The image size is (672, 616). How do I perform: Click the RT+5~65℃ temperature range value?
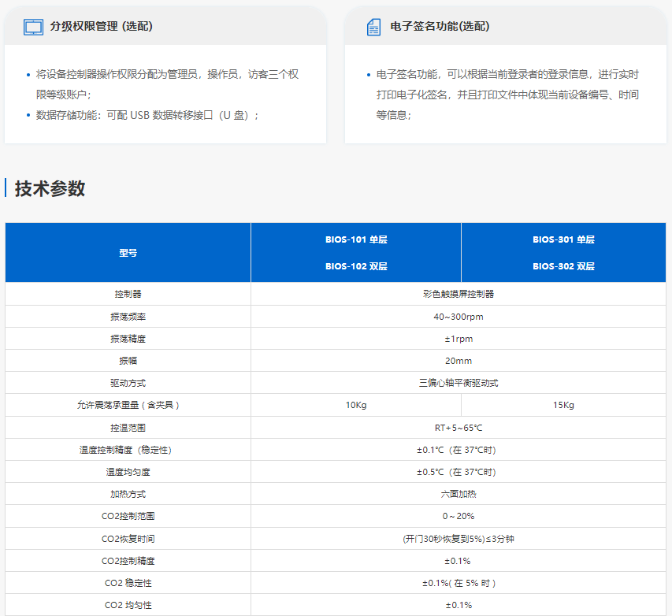pyautogui.click(x=459, y=428)
